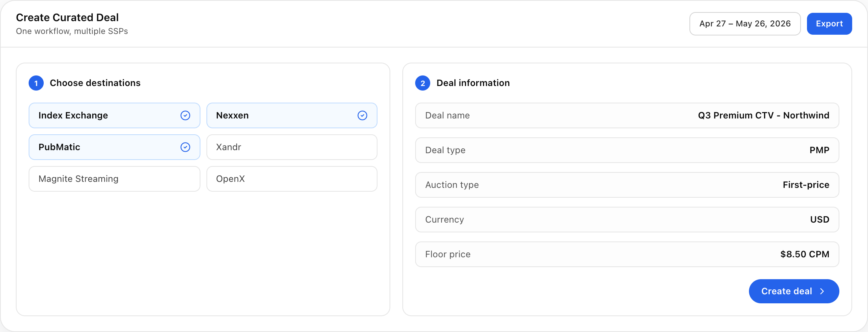Click the Nexxen checkmark icon
Screen dimensions: 868x332
tap(362, 115)
